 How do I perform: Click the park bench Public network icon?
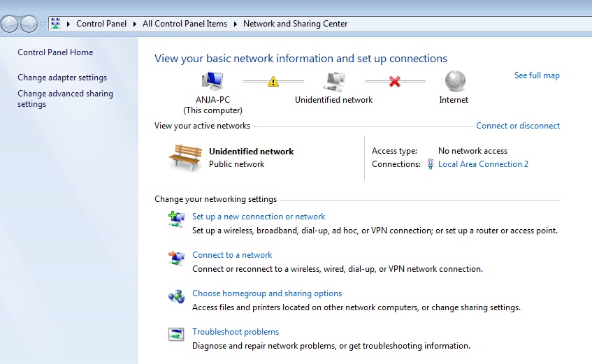[185, 157]
